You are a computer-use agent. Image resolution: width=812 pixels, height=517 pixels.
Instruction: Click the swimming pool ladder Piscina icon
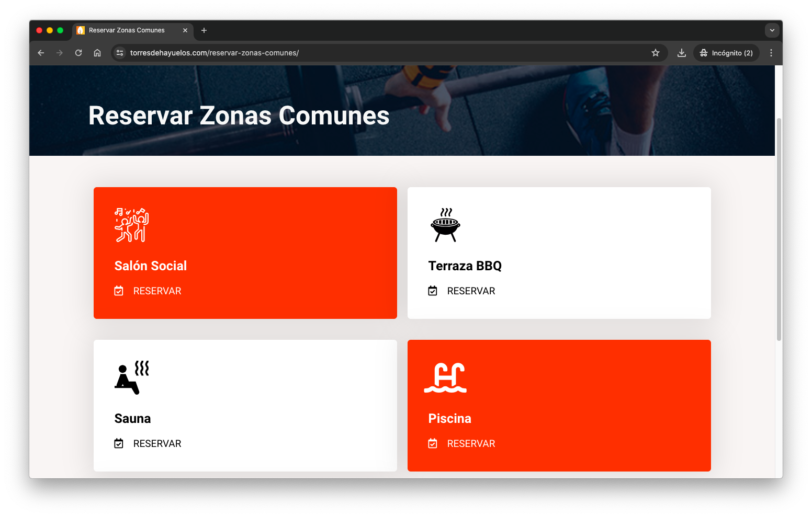[445, 377]
